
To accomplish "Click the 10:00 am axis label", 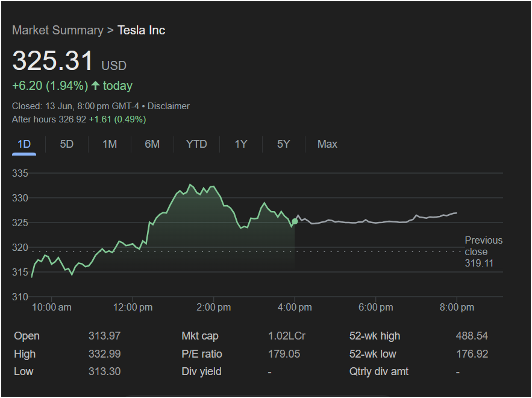I will tap(52, 308).
